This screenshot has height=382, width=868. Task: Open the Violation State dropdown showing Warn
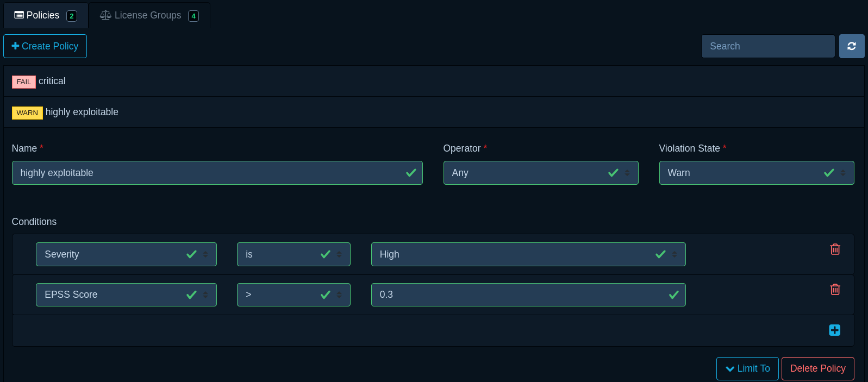[x=757, y=173]
